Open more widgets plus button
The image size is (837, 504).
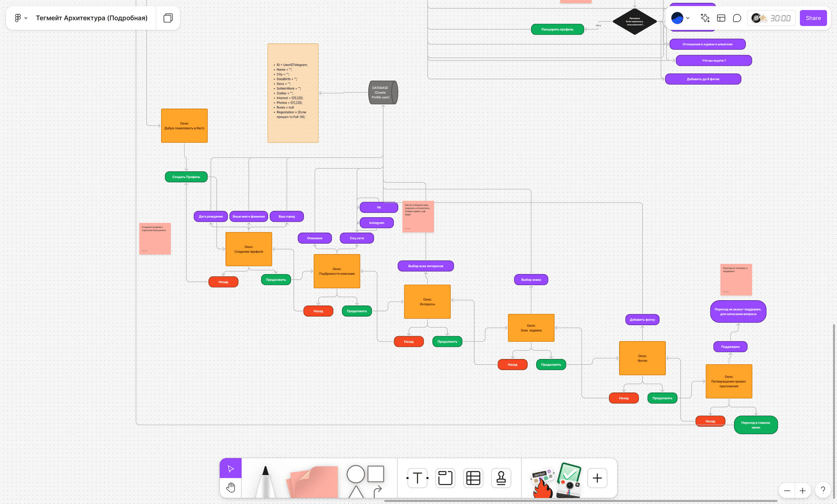[x=597, y=478]
